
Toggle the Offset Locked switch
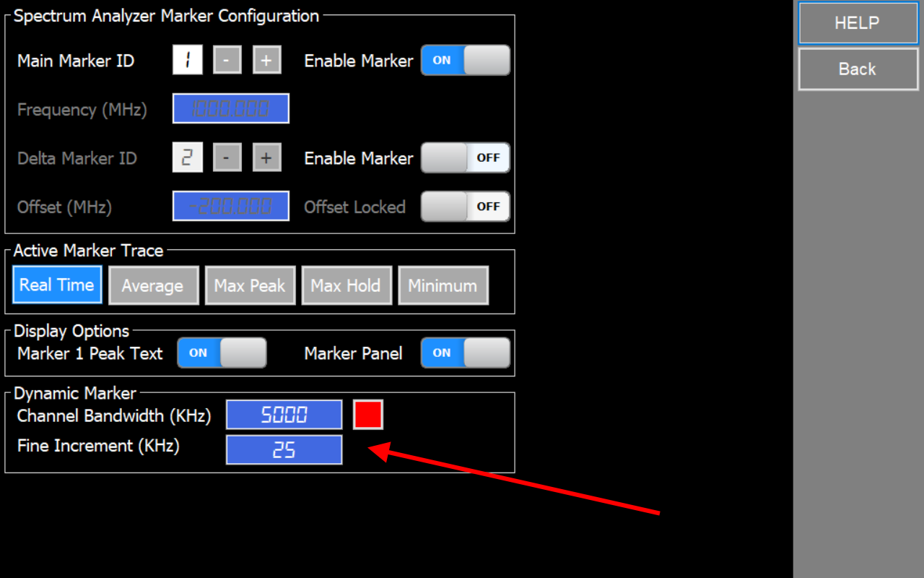point(466,207)
